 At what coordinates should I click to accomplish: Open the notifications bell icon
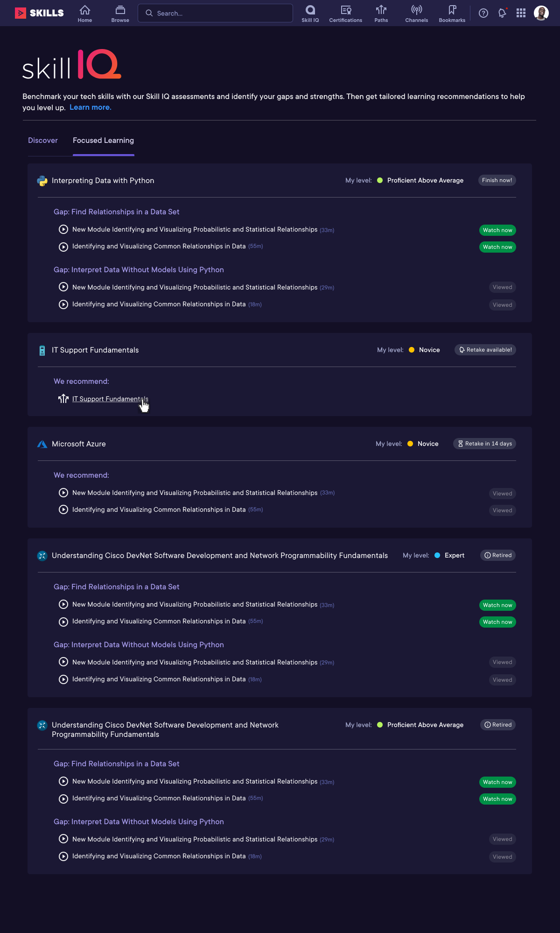(x=502, y=13)
